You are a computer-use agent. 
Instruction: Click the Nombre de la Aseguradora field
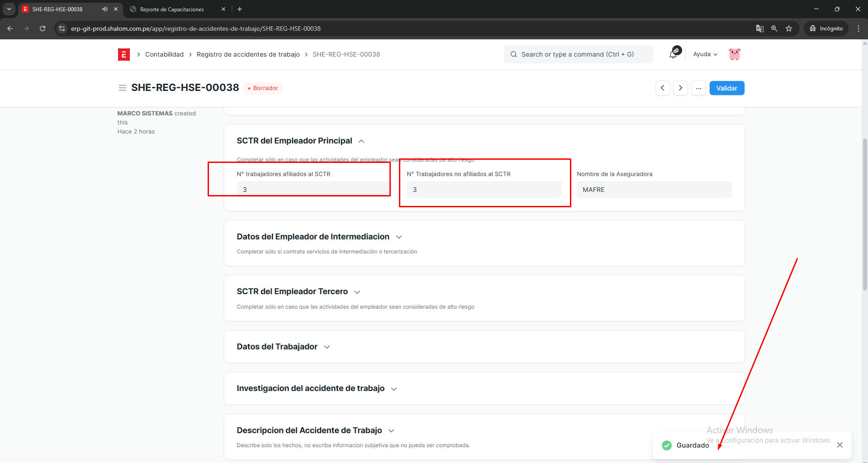click(x=654, y=190)
